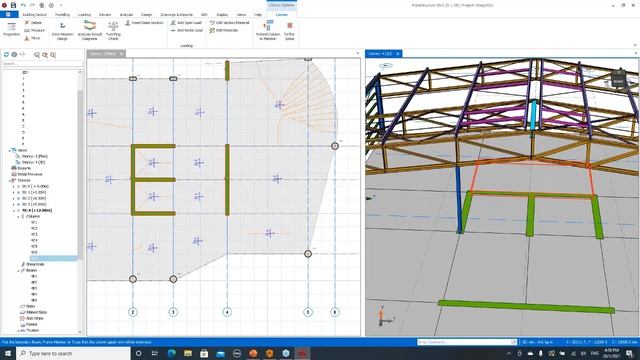Image resolution: width=640 pixels, height=360 pixels.
Task: Click the Delete command in the ribbon
Action: (33, 22)
